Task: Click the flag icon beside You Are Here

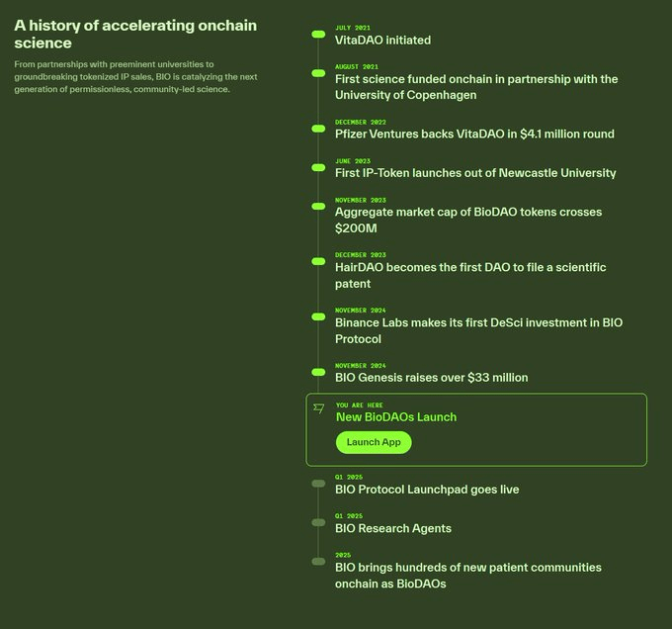Action: coord(318,407)
